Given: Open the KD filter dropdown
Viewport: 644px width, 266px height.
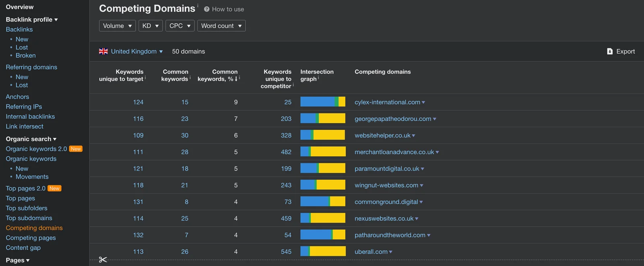Looking at the screenshot, I should pos(151,26).
